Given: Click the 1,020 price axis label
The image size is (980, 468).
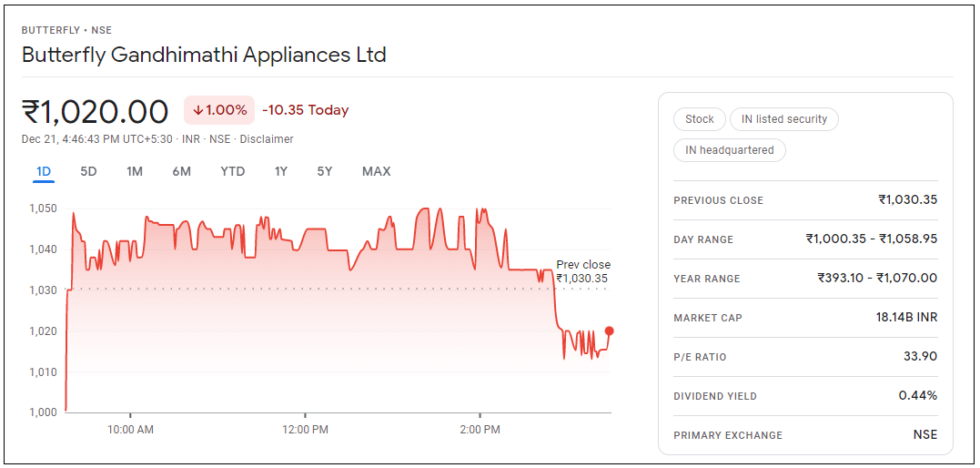Looking at the screenshot, I should click(x=43, y=331).
